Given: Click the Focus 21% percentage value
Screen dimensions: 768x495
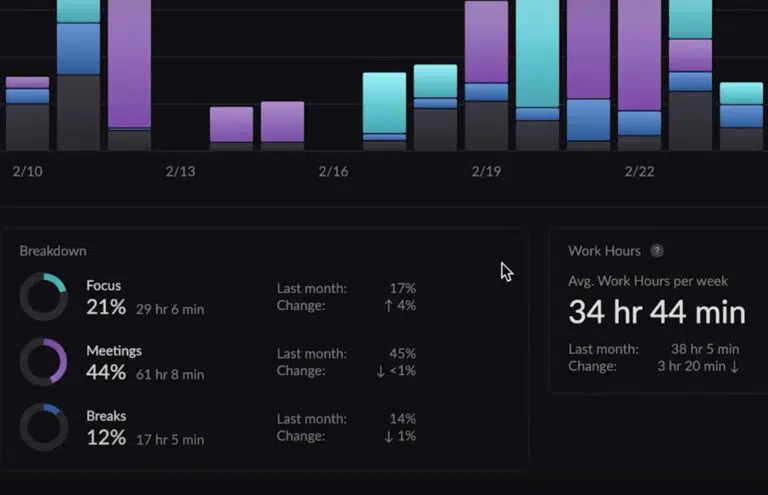Looking at the screenshot, I should point(106,308).
